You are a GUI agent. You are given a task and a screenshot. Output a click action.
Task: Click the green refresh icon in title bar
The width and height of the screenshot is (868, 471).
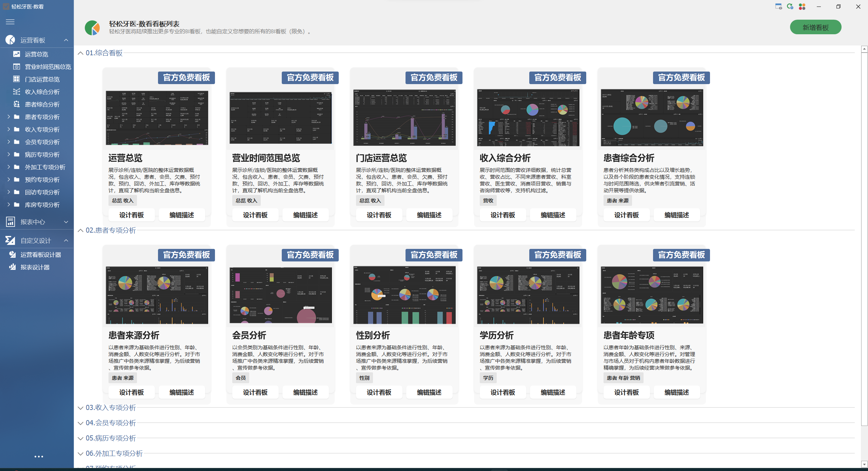pos(790,6)
